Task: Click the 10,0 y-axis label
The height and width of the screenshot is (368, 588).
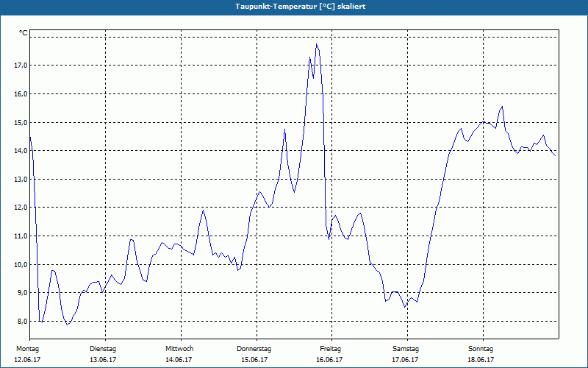Action: point(21,264)
